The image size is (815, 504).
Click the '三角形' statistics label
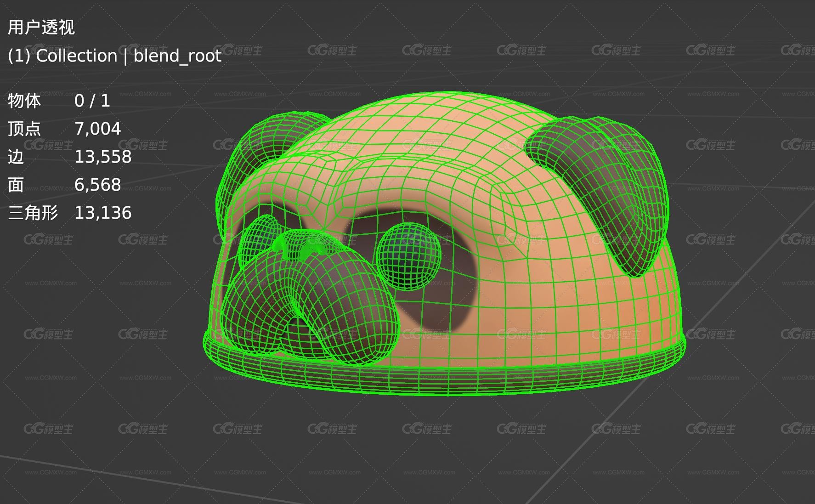click(x=33, y=213)
